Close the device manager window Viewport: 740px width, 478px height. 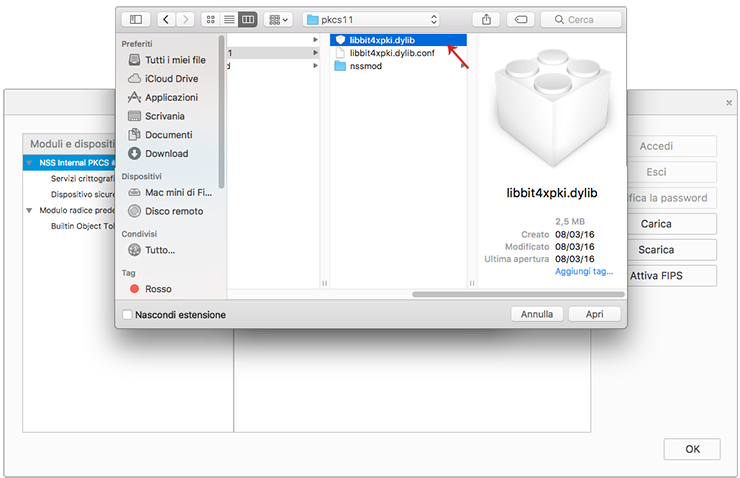pyautogui.click(x=729, y=102)
